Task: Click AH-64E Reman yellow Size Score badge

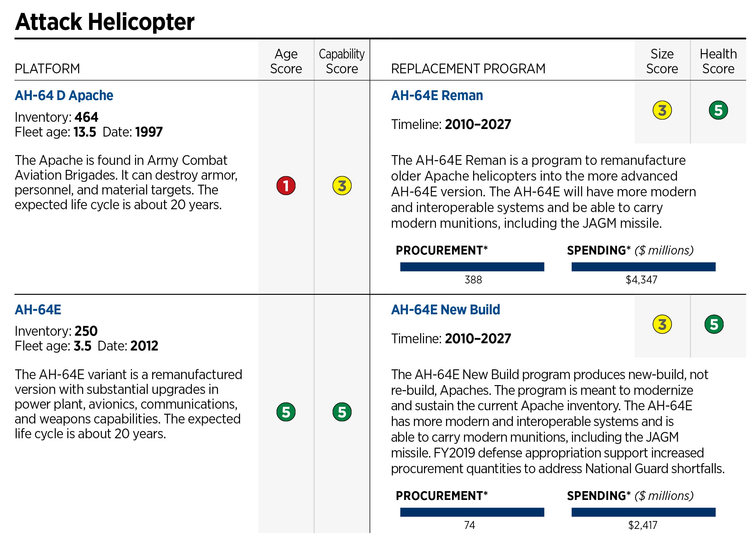Action: (x=662, y=110)
